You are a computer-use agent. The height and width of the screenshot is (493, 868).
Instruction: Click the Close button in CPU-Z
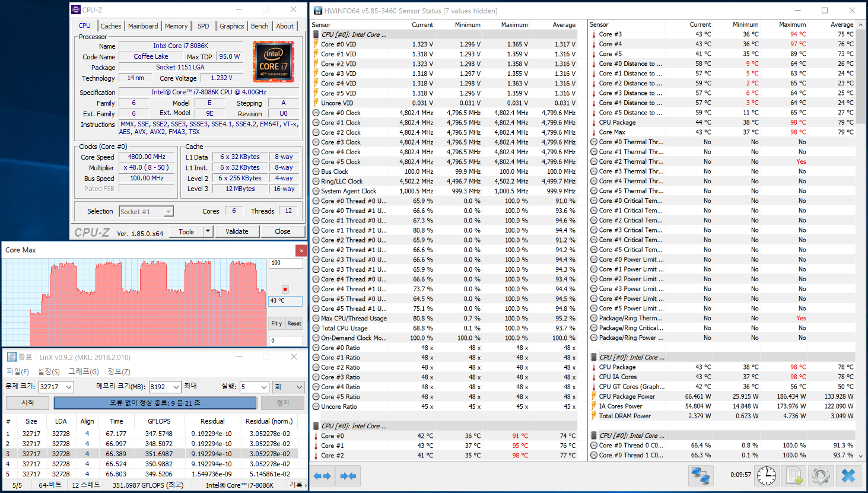click(282, 231)
